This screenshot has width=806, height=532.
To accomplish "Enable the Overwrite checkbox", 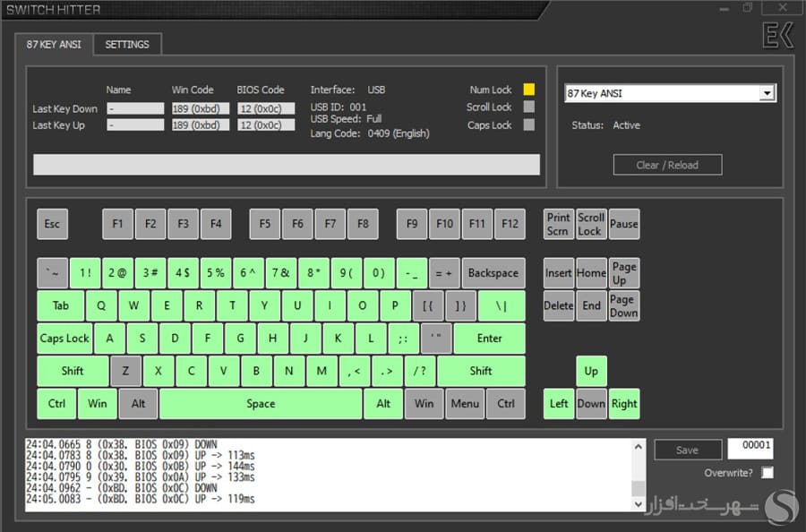I will pyautogui.click(x=767, y=473).
